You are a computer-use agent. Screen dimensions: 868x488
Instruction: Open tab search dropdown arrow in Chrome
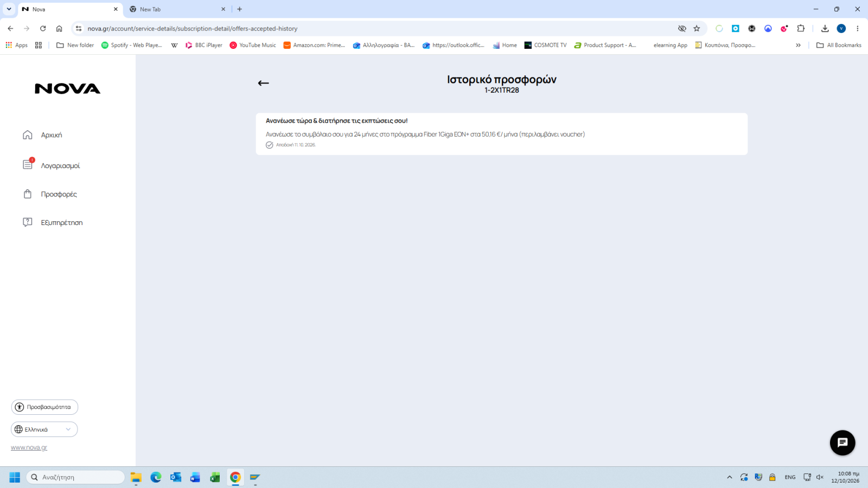coord(9,9)
